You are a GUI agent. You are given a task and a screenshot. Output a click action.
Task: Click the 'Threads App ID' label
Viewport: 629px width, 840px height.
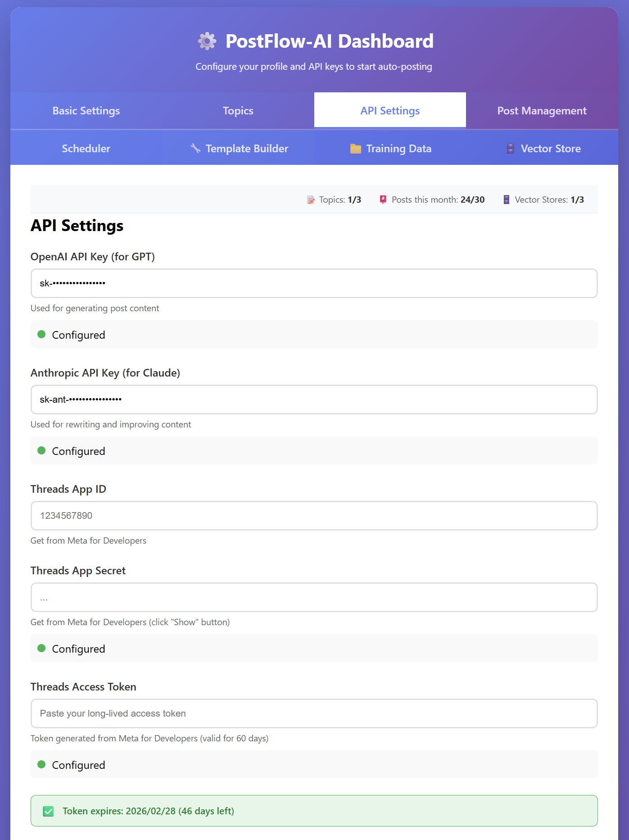68,489
